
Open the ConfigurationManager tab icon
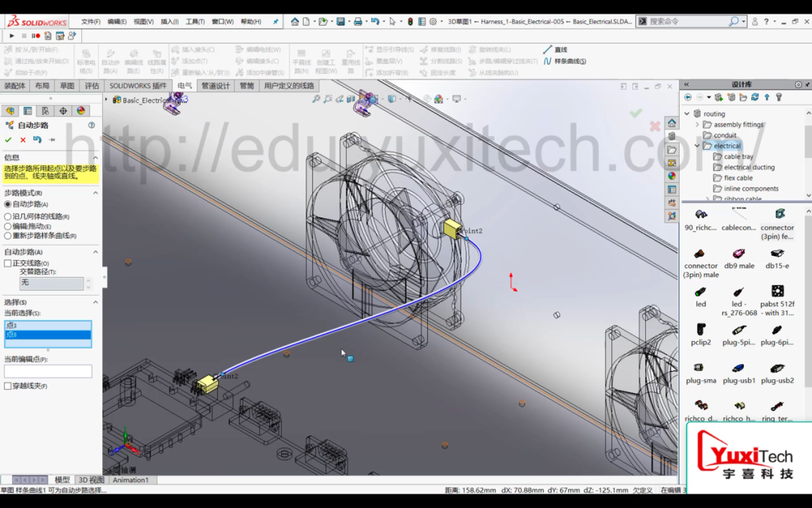[46, 111]
